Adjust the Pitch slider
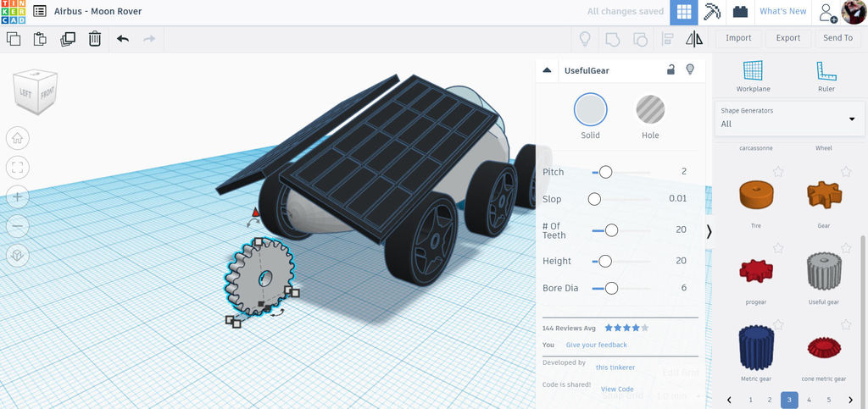The width and height of the screenshot is (868, 409). pyautogui.click(x=605, y=172)
